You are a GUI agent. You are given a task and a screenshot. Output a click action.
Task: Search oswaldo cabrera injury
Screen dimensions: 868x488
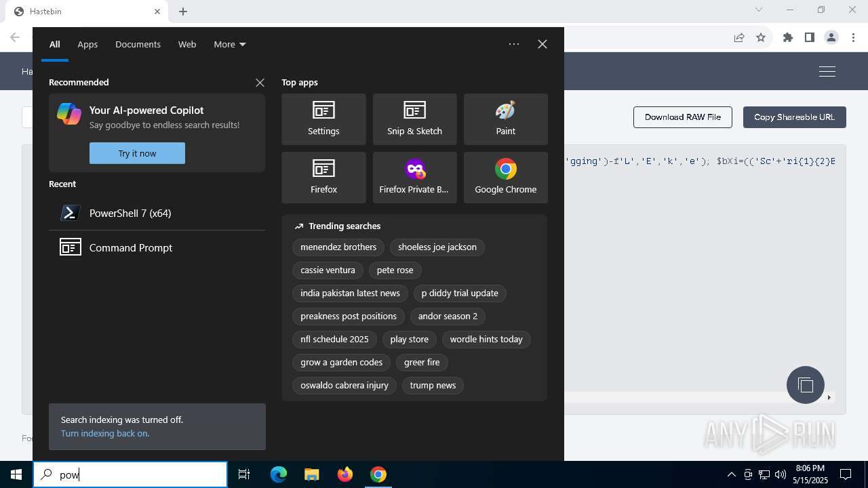(344, 386)
